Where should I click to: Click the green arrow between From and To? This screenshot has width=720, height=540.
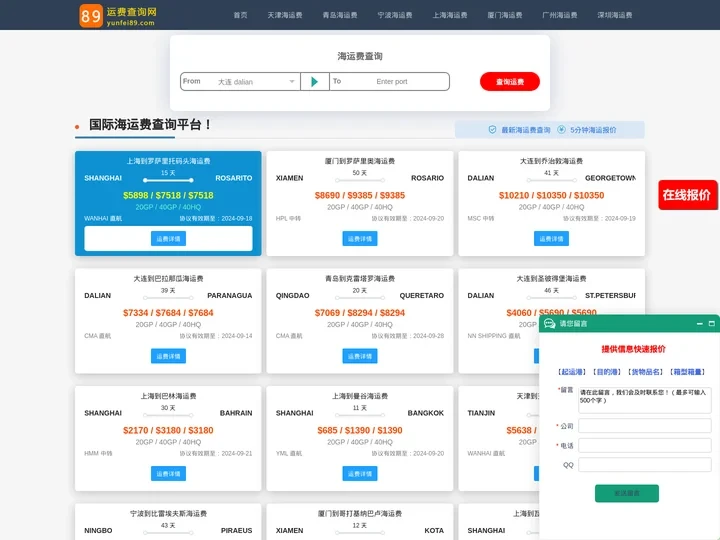coord(315,82)
